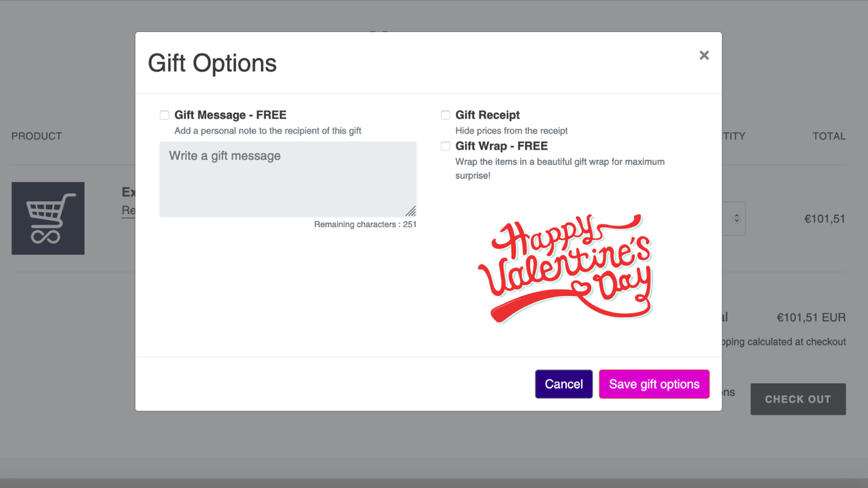
Task: Click the Remaining characters counter
Action: (x=365, y=224)
